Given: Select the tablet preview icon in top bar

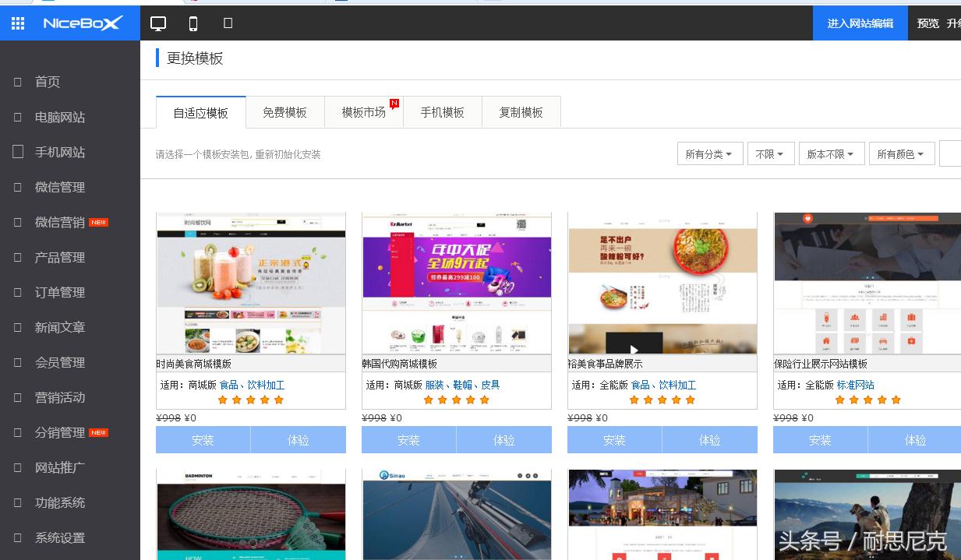Looking at the screenshot, I should pos(228,23).
